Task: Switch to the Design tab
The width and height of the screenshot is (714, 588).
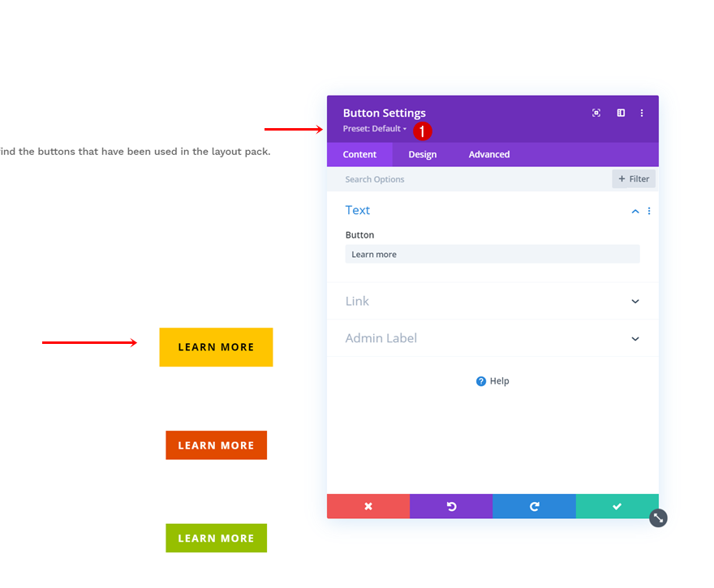Action: click(x=423, y=155)
